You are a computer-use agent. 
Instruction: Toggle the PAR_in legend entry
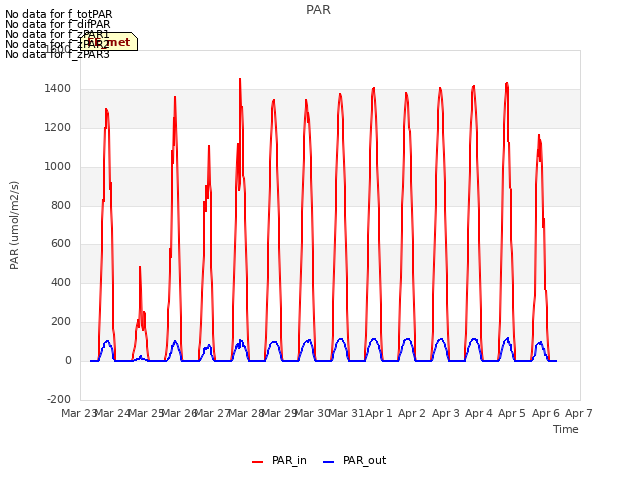click(279, 461)
